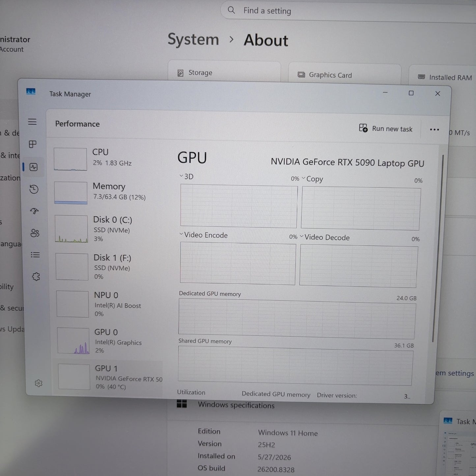Click the NVIDIA GeForce RTX 5090 Laptop GPU title

(x=348, y=163)
